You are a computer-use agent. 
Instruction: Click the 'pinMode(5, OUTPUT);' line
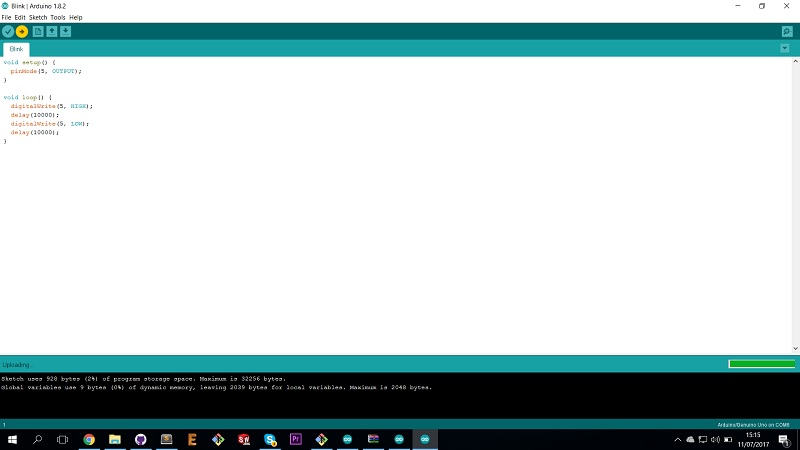coord(46,71)
